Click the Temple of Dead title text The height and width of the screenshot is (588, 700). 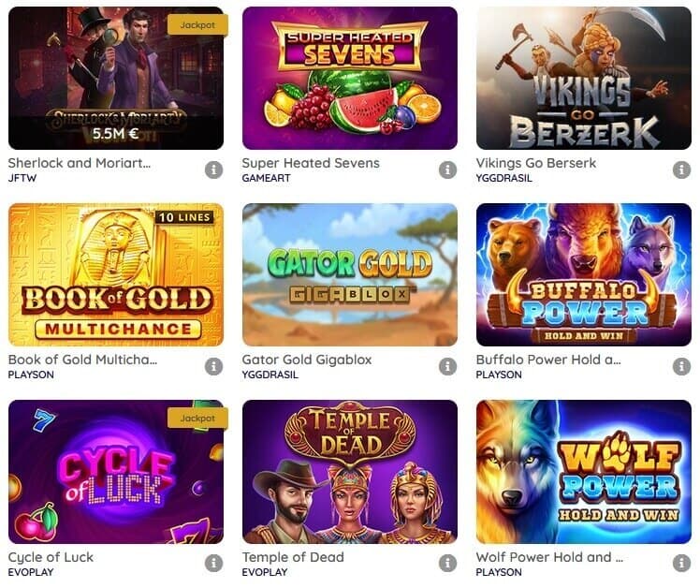293,557
